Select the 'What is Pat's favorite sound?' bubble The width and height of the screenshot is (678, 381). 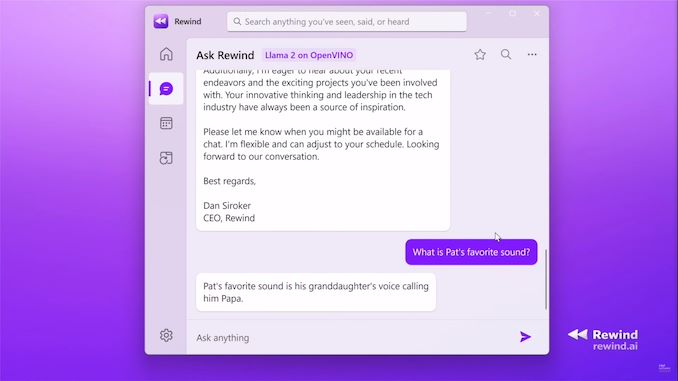[x=471, y=252]
